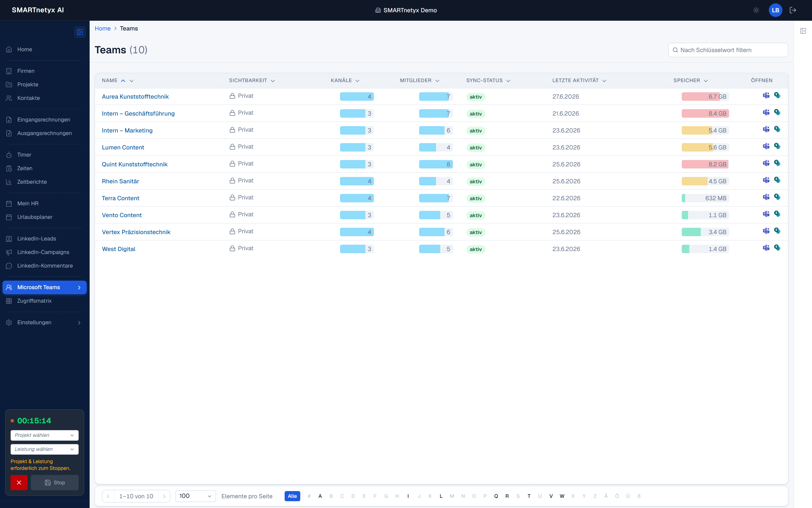Open Vento Content Teams icon

click(x=766, y=214)
